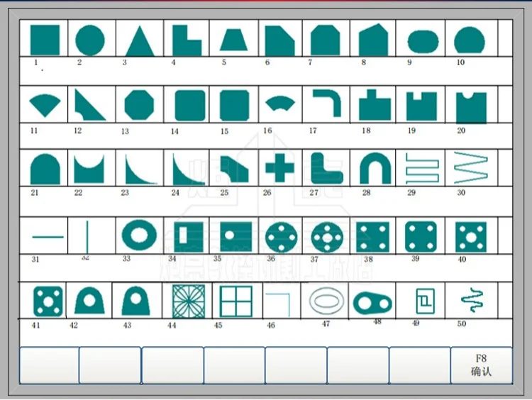Viewport: 532px width, 400px height.
Task: Select shape 26, the plus cross
Action: coord(279,168)
